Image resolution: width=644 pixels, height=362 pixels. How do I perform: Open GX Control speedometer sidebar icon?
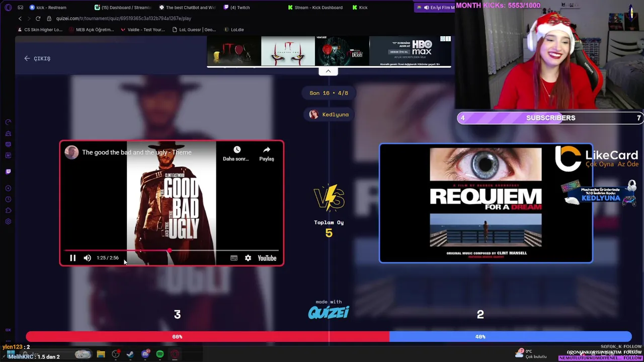coord(8,122)
